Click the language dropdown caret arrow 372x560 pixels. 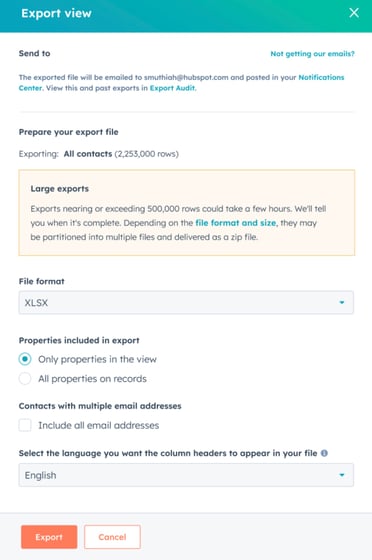342,475
